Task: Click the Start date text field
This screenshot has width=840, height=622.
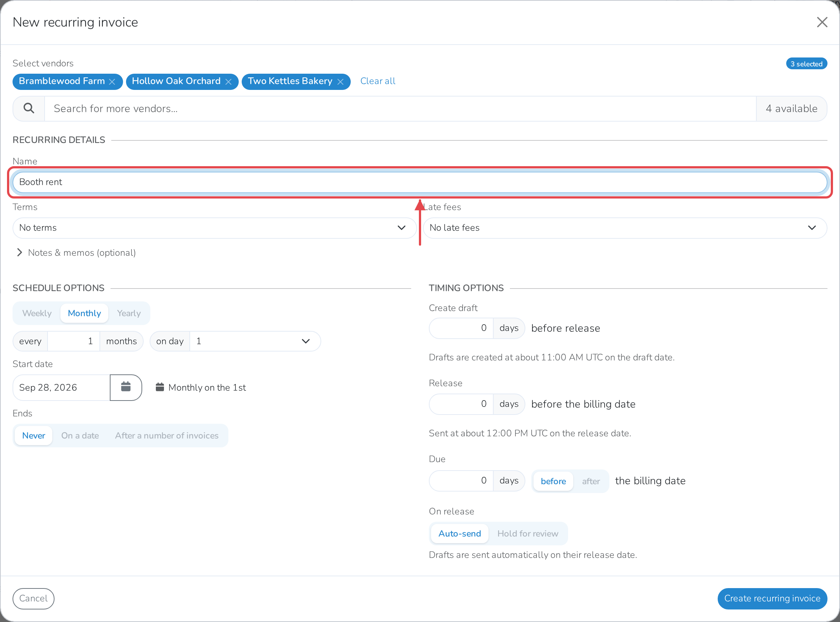Action: pos(62,387)
